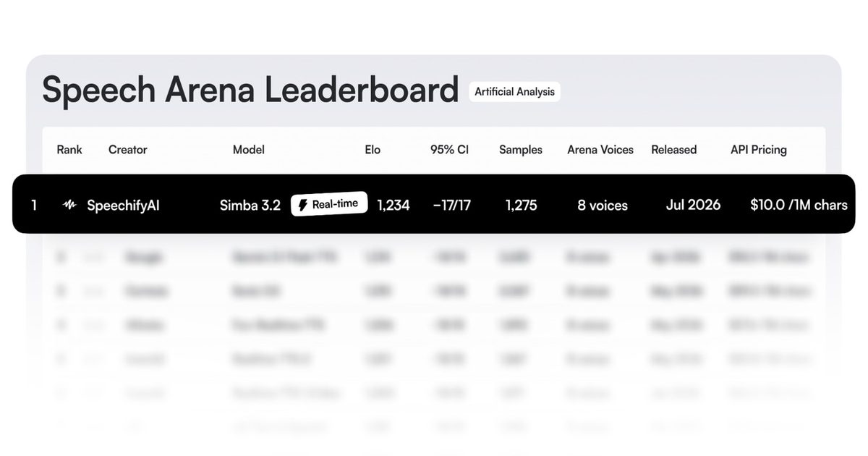
Task: Click the 8 voices cell
Action: 603,206
